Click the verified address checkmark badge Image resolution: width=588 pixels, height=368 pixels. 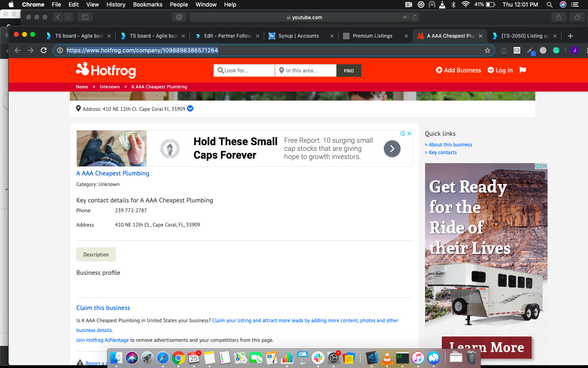190,109
